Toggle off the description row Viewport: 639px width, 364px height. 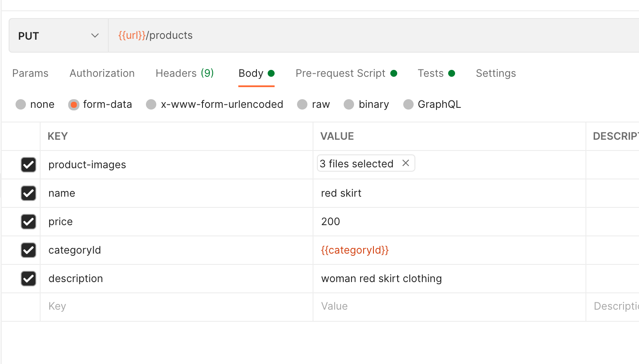[x=28, y=279]
